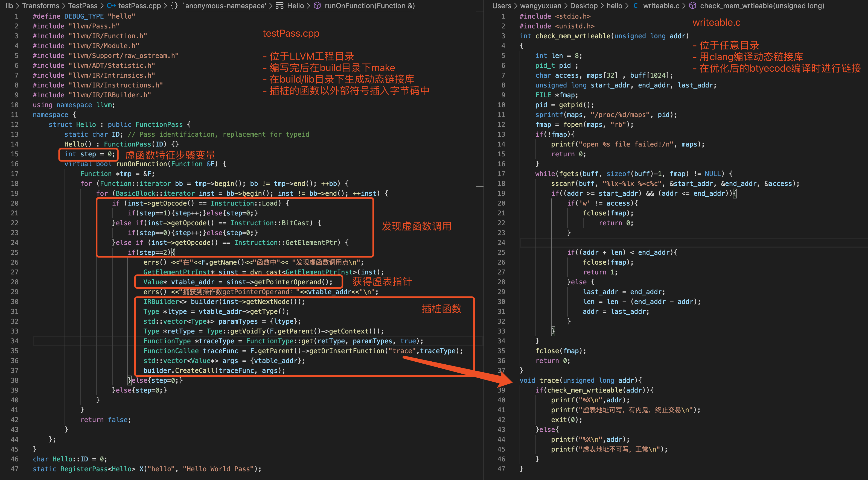Click 'sprintf(maps, "/proc/%d/maps", pid);' line

tap(606, 115)
